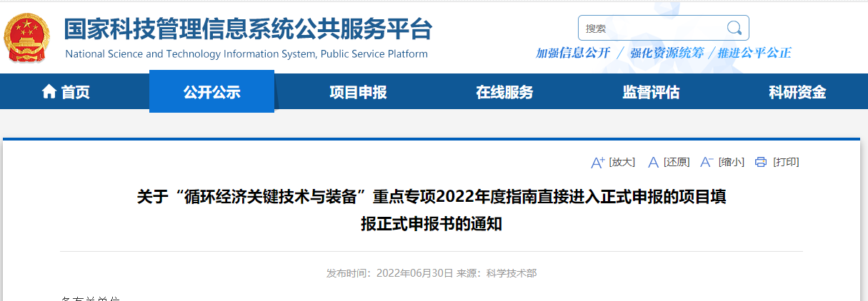The image size is (868, 301).
Task: Go to the 项目申报 menu item
Action: coord(358,92)
